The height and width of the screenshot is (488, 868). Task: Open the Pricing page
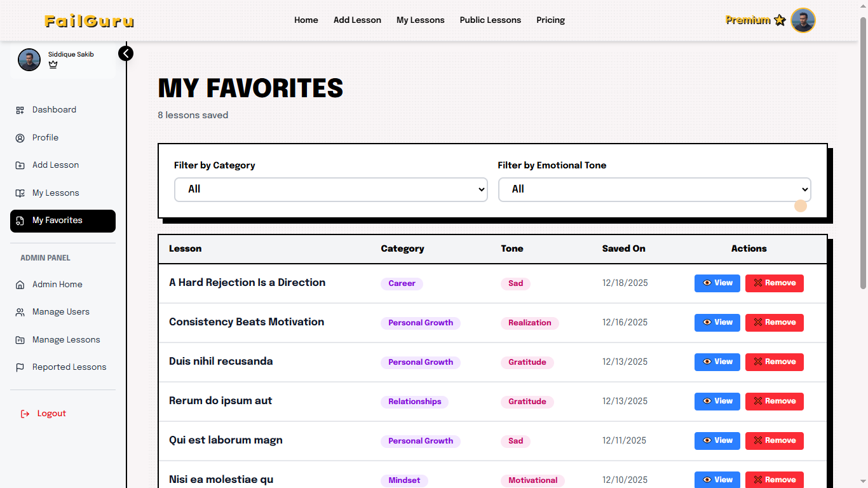click(550, 20)
